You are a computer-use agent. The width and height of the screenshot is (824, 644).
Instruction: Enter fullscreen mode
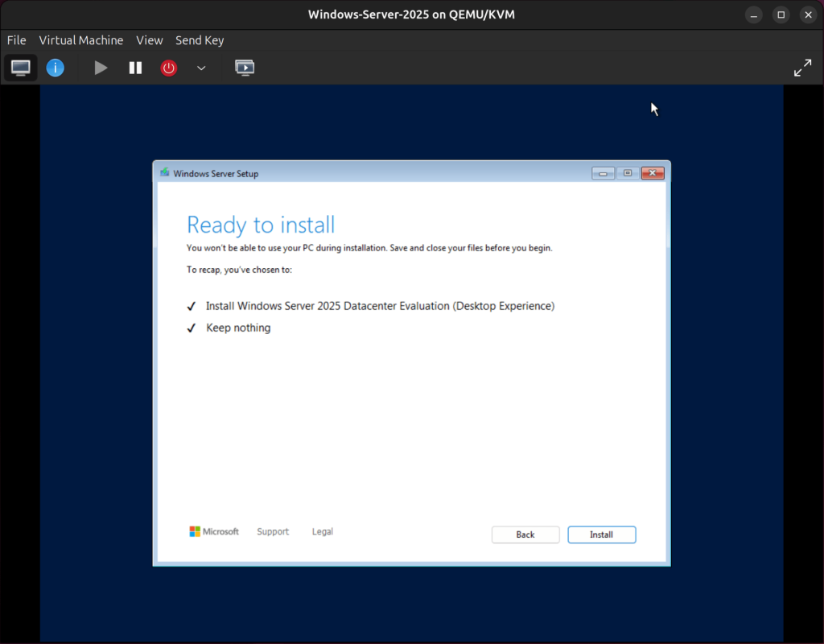pos(802,68)
